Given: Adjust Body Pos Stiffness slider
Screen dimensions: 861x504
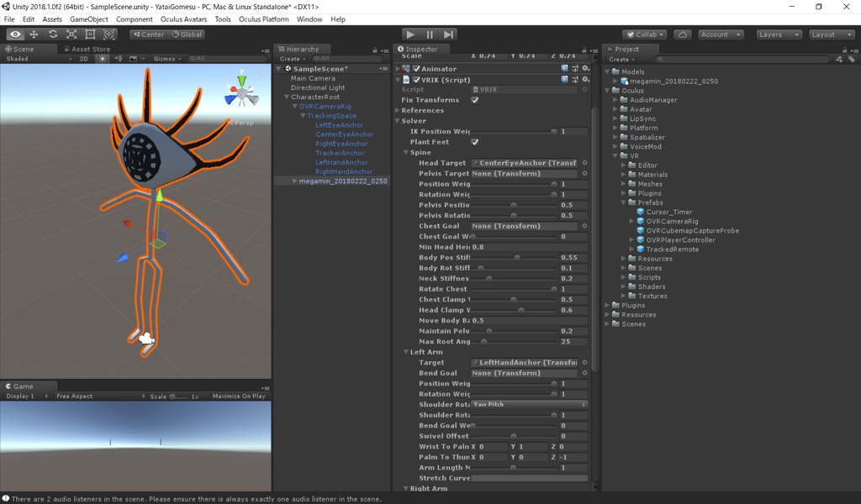Looking at the screenshot, I should [x=513, y=257].
